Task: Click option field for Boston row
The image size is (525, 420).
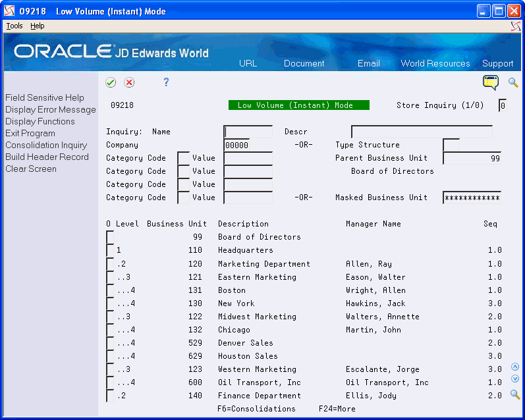Action: tap(110, 290)
